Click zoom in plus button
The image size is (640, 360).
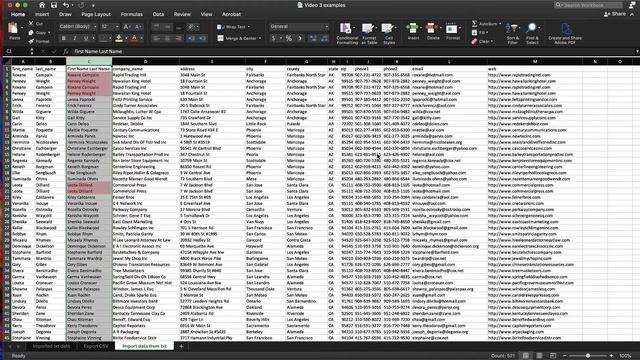pyautogui.click(x=611, y=356)
